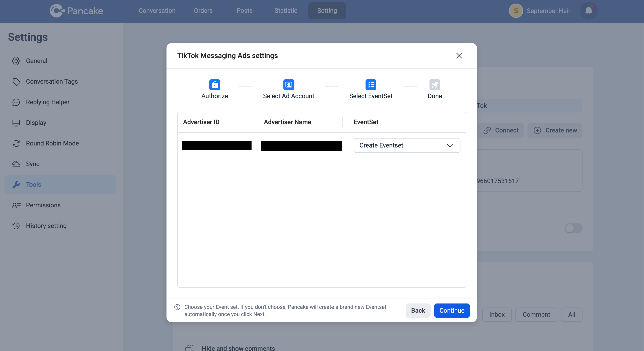This screenshot has height=351, width=644.
Task: Click the Done step label
Action: click(435, 96)
